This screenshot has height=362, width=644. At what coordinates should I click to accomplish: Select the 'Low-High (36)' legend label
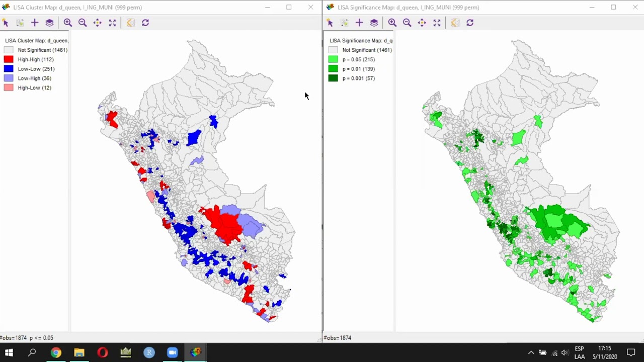coord(35,78)
